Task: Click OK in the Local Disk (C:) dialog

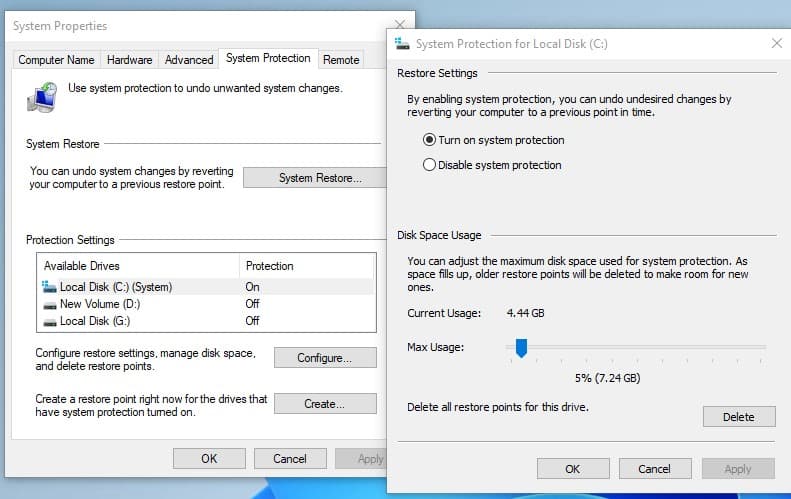Action: pos(572,468)
